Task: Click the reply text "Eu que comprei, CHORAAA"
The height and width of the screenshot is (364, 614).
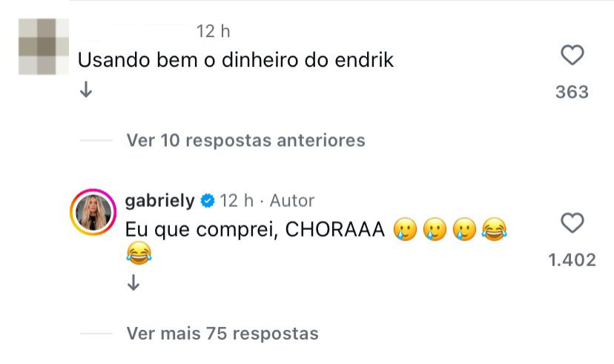Action: 255,231
